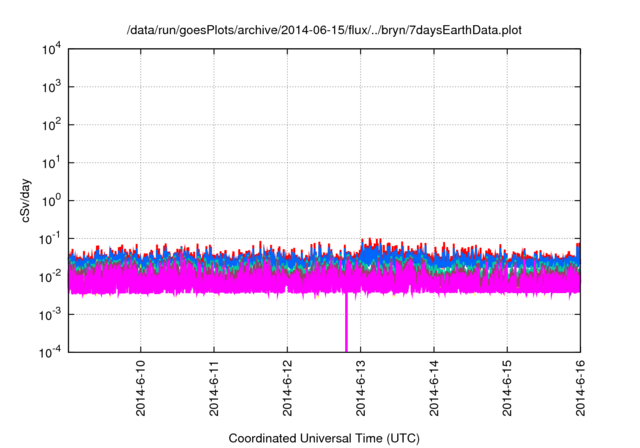Image resolution: width=640 pixels, height=448 pixels.
Task: Select the 2014-6-11 date tick label
Action: (x=214, y=388)
